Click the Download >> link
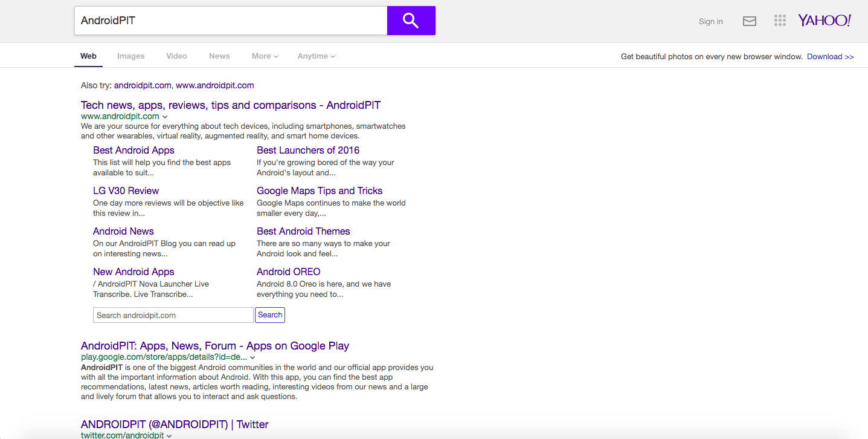This screenshot has height=439, width=868. (831, 57)
